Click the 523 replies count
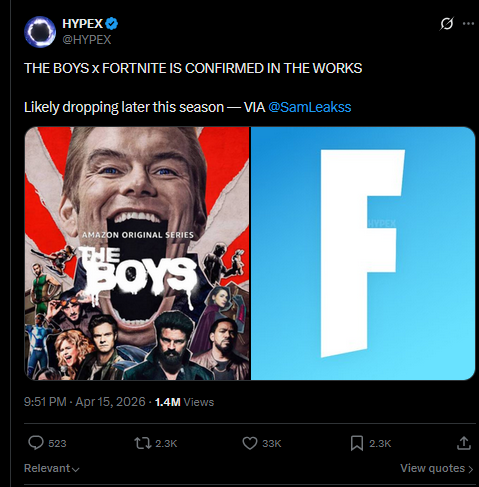Image resolution: width=479 pixels, height=487 pixels. [x=57, y=444]
